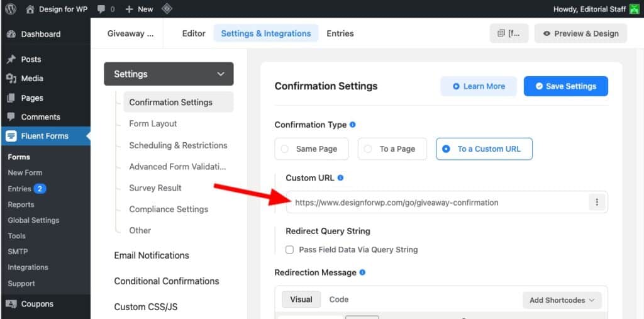Click the Design for WP home icon
The image size is (644, 319).
(x=30, y=9)
